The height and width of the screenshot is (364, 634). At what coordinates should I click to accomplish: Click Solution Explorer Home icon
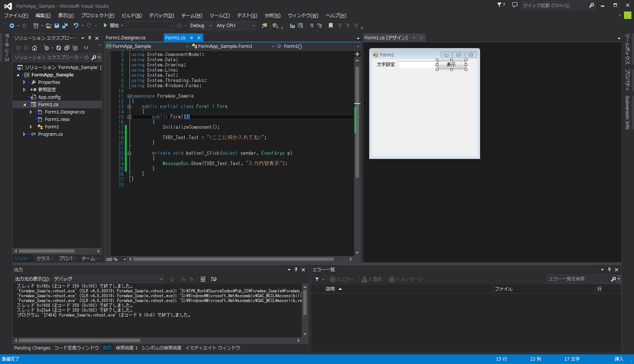pyautogui.click(x=35, y=48)
